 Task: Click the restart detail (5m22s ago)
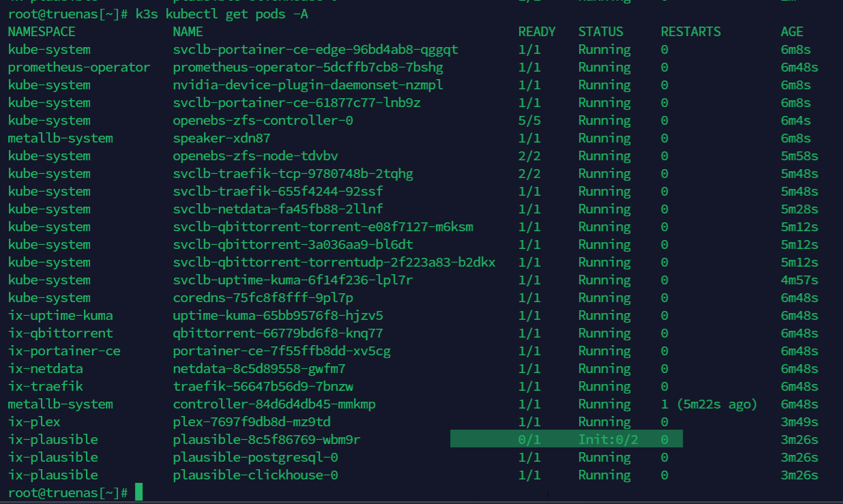point(717,404)
